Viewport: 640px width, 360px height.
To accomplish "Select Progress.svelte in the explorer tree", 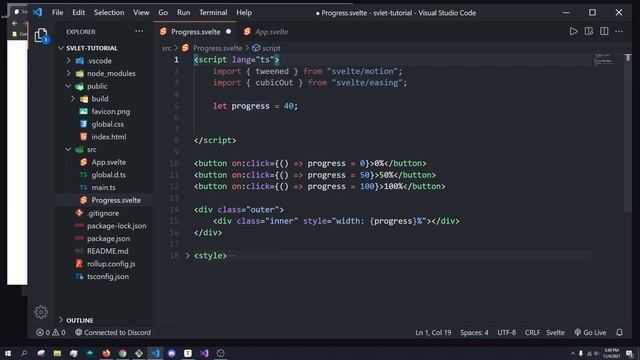I will coord(116,200).
